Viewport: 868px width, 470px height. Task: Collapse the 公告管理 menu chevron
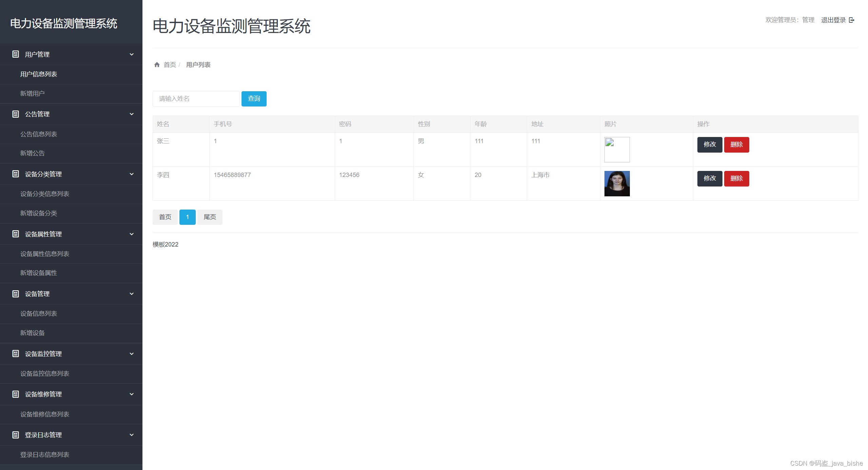132,114
